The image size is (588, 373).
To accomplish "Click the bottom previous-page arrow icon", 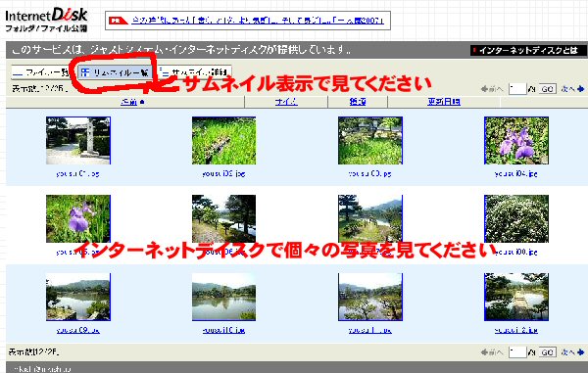I will click(484, 352).
